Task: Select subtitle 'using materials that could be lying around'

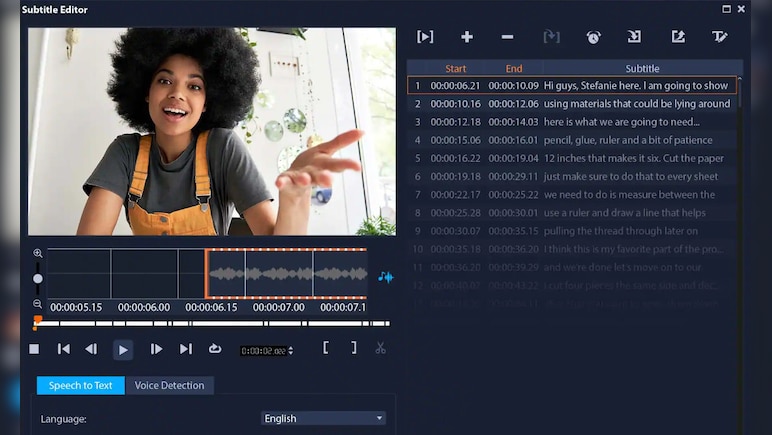Action: click(572, 103)
